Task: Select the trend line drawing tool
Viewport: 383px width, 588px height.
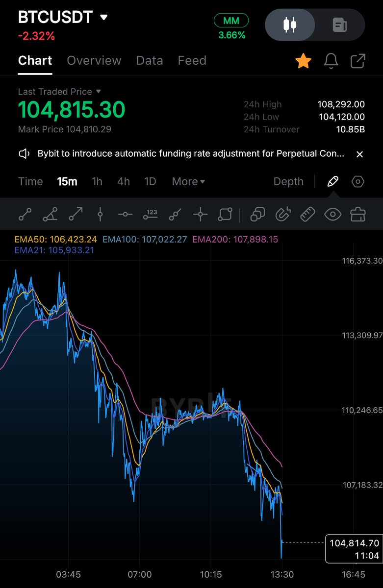Action: click(25, 214)
